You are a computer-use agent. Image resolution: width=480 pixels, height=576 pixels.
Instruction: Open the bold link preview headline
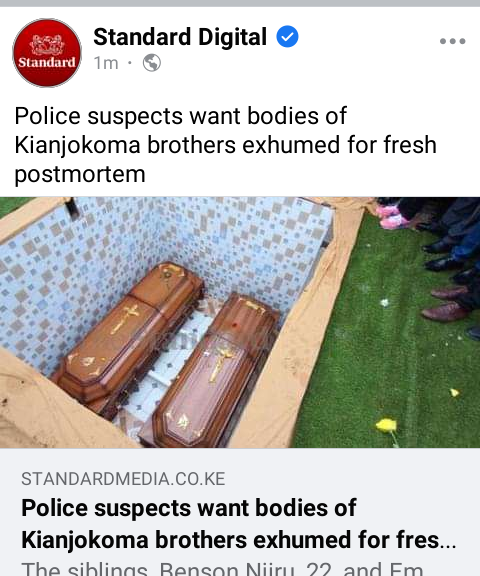click(239, 523)
